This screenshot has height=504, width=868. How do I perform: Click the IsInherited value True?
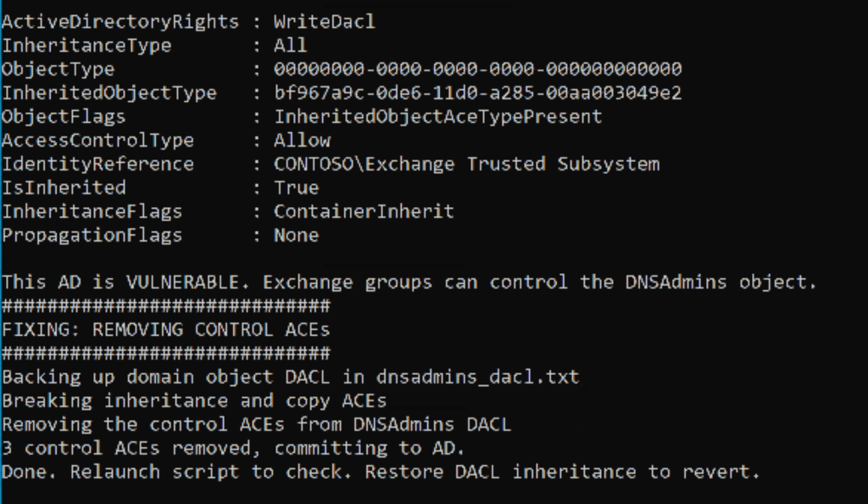(296, 188)
